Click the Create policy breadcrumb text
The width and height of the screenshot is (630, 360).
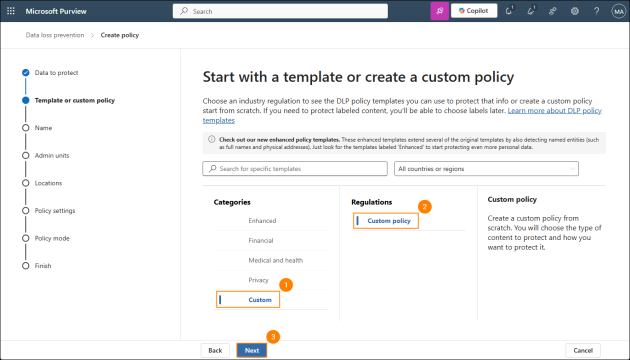120,35
